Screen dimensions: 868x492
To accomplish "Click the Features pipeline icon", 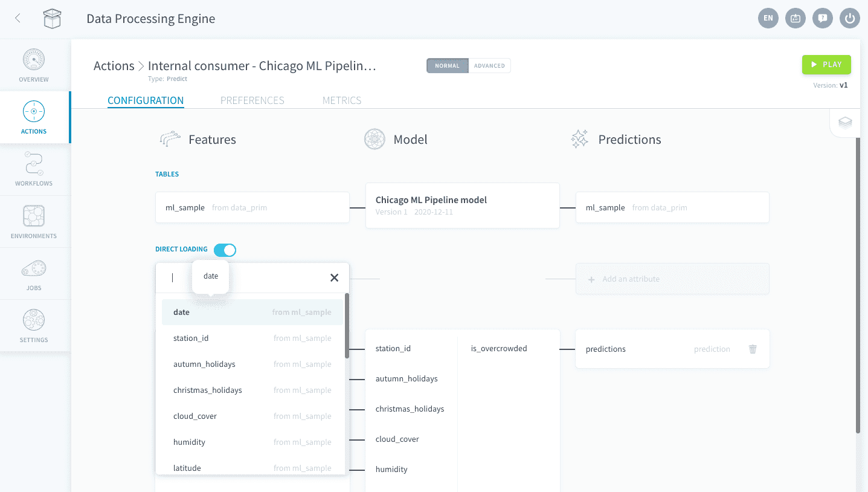I will 170,139.
